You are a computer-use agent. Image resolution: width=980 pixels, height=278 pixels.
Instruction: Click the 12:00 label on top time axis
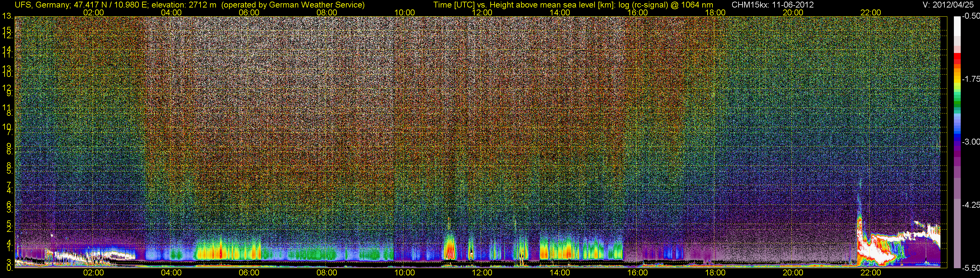tap(482, 12)
